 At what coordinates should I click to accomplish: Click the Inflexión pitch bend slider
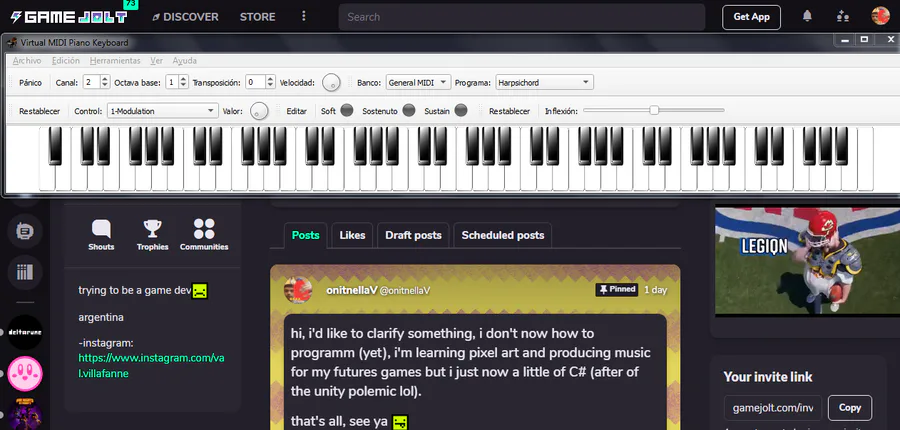pos(654,110)
